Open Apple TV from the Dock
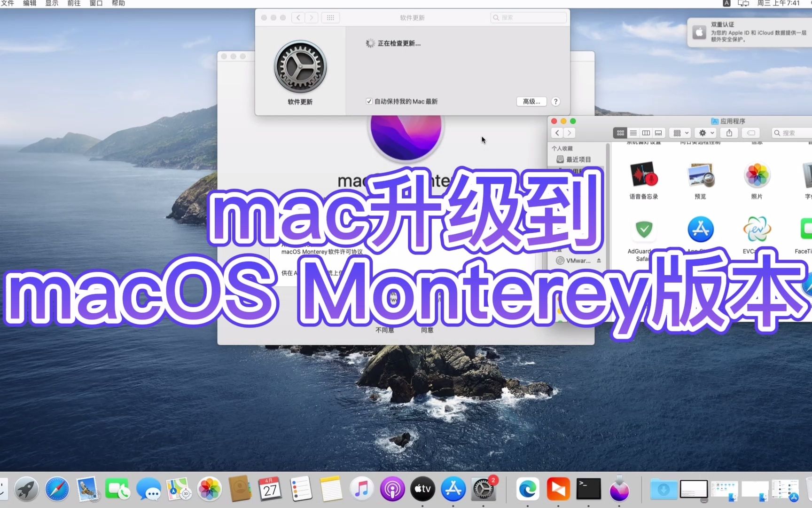 (422, 490)
